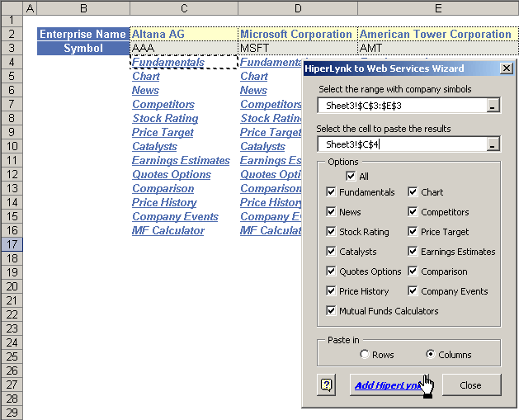Uncheck the Chart option checkbox
The height and width of the screenshot is (420, 519).
413,192
